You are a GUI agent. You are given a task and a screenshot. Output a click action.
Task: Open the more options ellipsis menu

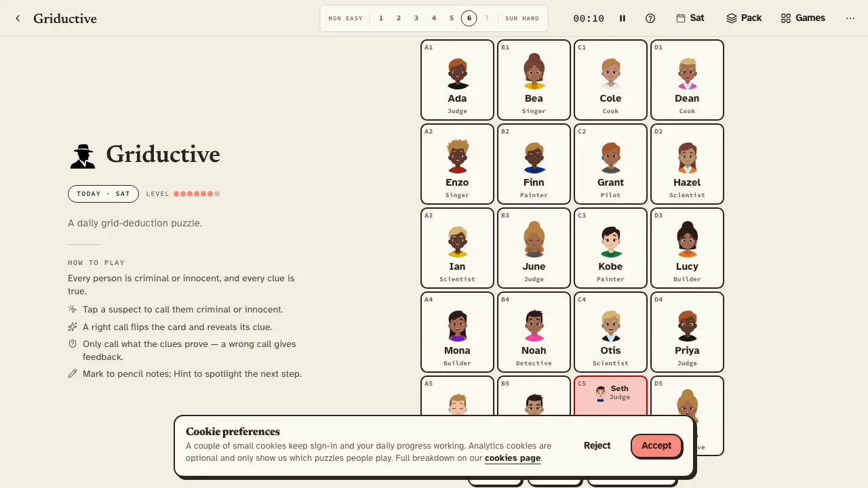pos(850,18)
